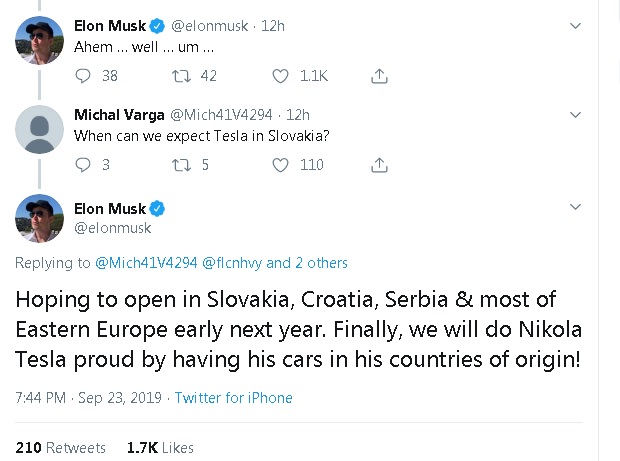Reply to Michal Varga's Slovakia question

(x=83, y=164)
